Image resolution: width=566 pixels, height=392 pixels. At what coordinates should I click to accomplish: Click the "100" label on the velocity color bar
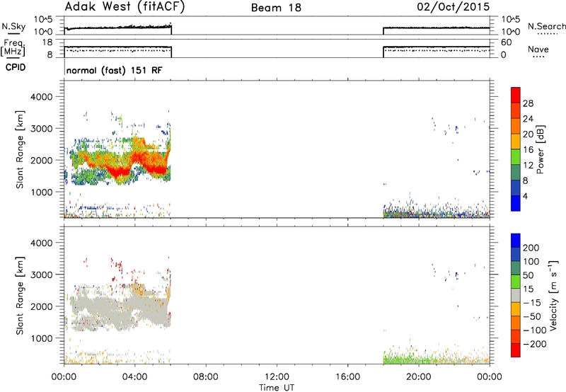click(531, 262)
